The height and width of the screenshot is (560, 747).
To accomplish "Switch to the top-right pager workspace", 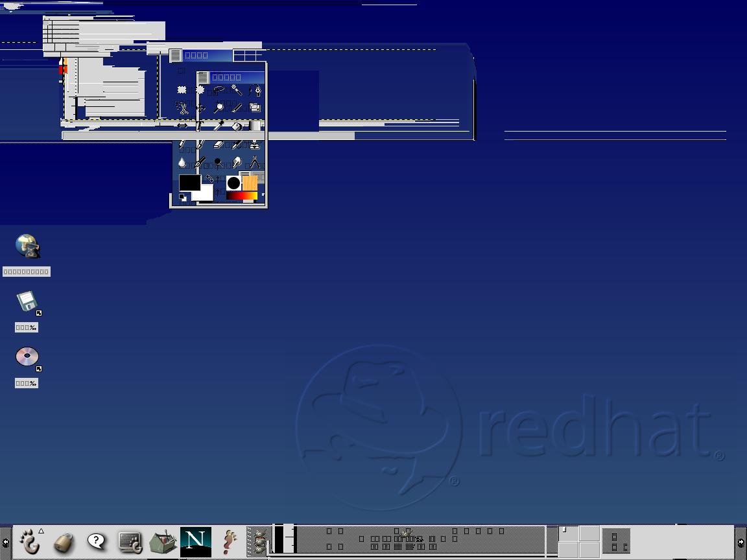I will (589, 533).
